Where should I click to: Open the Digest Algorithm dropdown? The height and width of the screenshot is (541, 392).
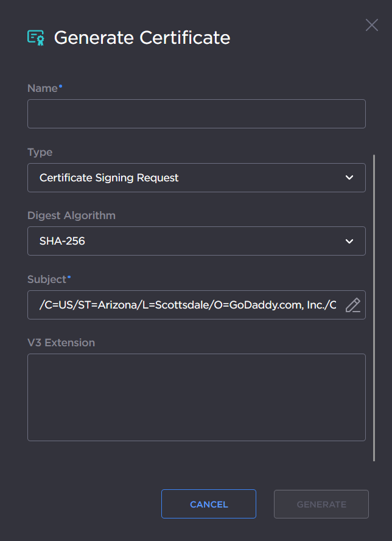[x=196, y=241]
